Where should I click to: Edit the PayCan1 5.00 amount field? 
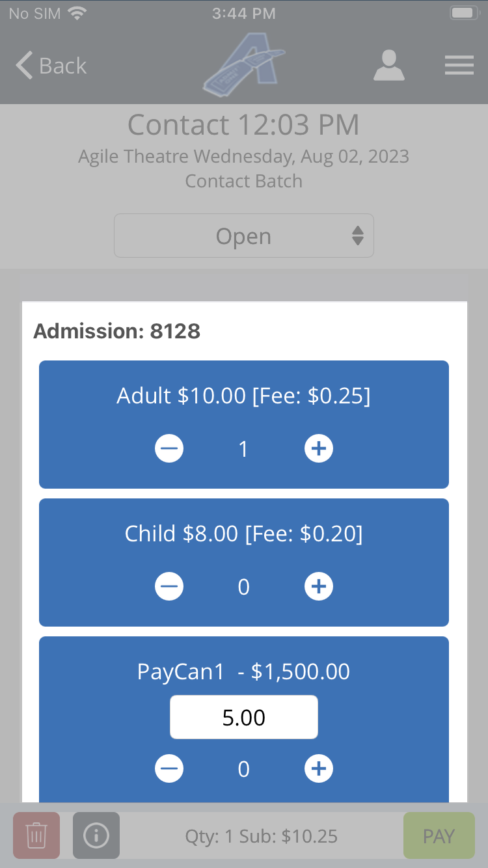click(244, 717)
